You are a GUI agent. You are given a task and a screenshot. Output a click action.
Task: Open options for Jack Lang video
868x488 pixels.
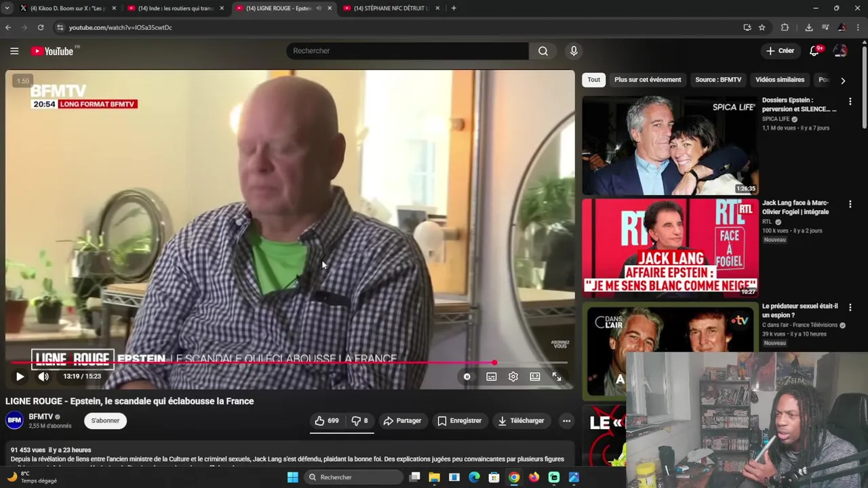tap(850, 204)
